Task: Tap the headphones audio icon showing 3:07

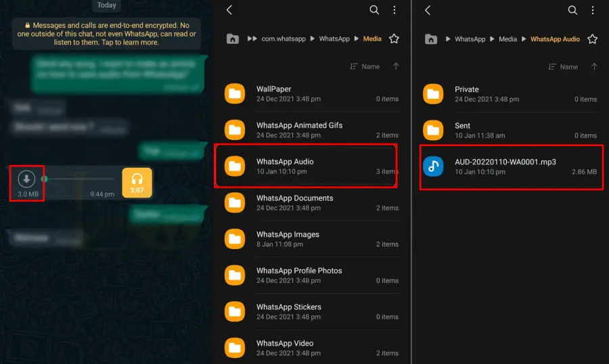Action: [x=137, y=183]
